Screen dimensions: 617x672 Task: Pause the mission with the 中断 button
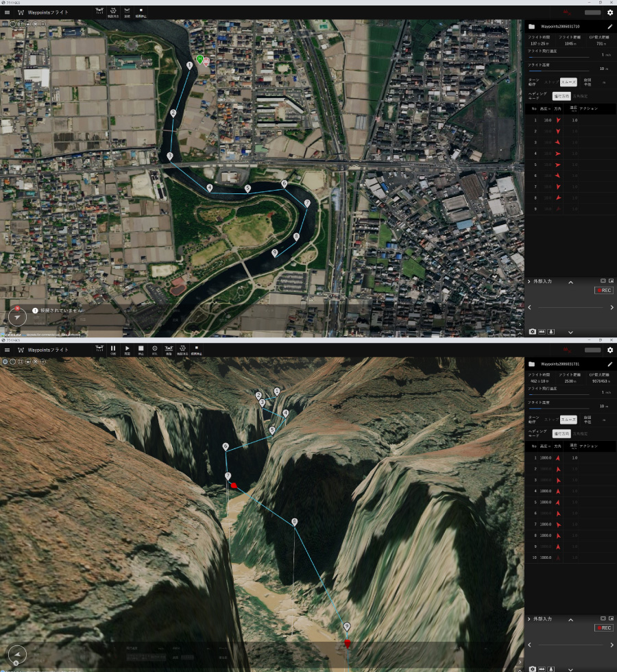pyautogui.click(x=114, y=350)
